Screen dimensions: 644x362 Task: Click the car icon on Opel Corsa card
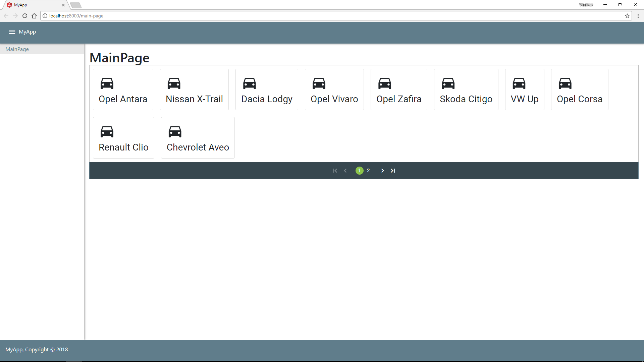click(565, 83)
